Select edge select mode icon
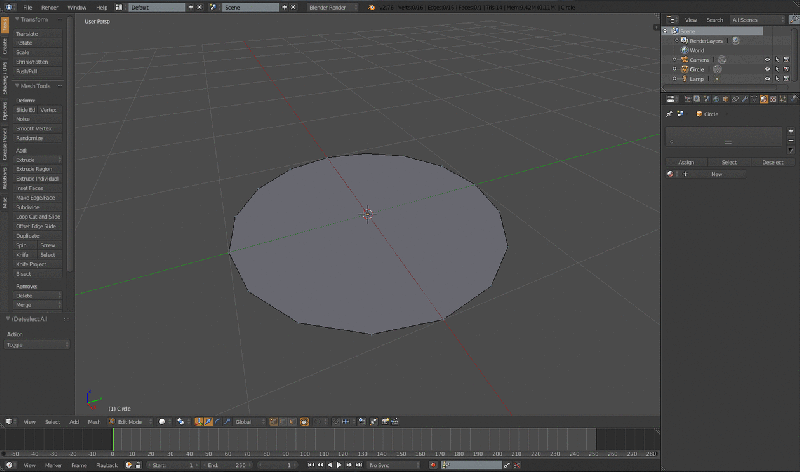This screenshot has width=800, height=472. pos(283,421)
